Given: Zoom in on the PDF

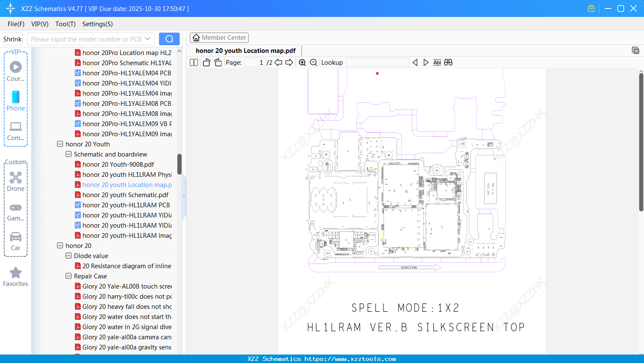Looking at the screenshot, I should [x=302, y=63].
